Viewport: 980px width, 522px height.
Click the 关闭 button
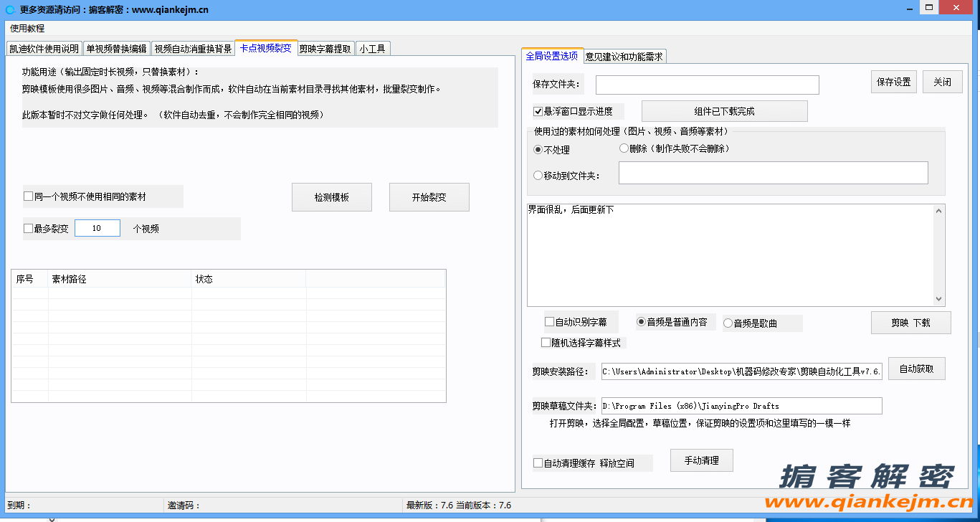click(943, 82)
